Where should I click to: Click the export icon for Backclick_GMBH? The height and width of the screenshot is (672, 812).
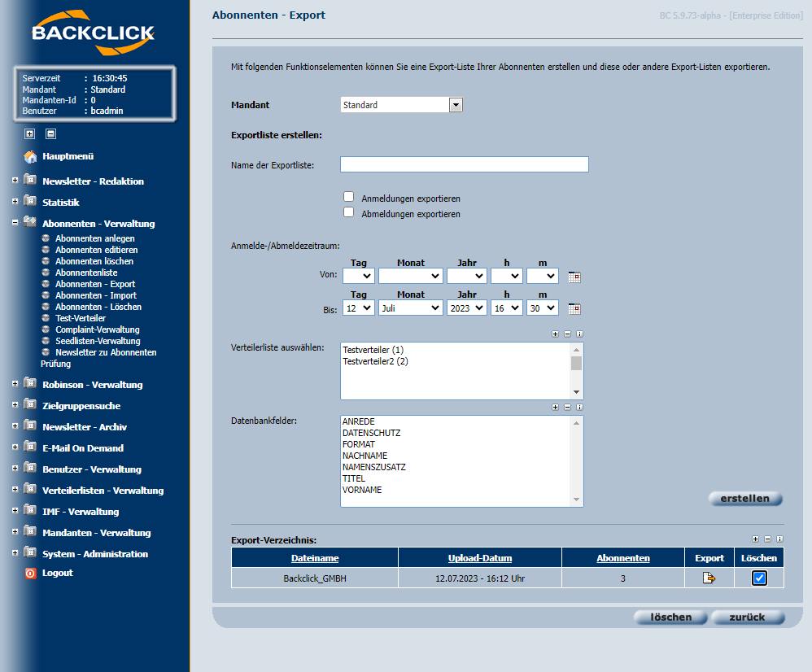click(x=709, y=578)
